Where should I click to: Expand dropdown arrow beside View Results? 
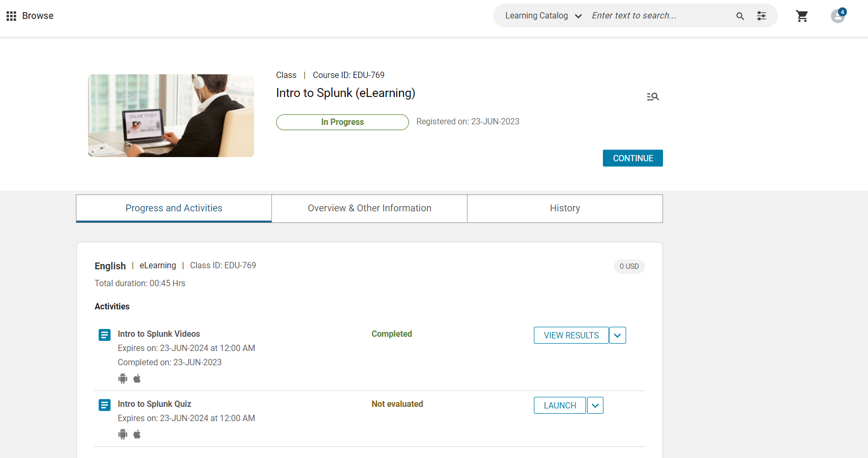(x=617, y=335)
